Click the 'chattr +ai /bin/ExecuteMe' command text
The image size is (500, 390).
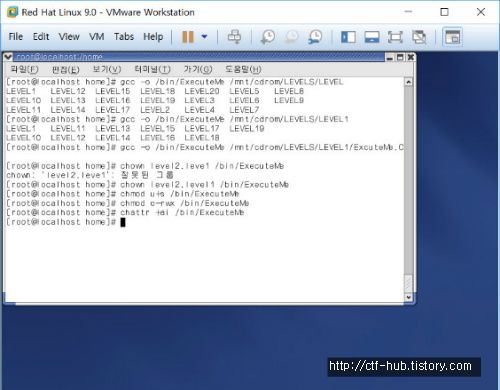point(182,212)
